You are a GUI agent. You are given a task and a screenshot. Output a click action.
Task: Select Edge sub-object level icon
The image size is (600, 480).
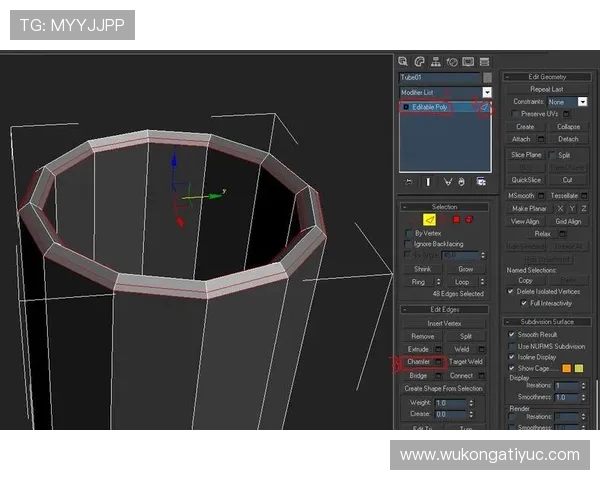coord(430,219)
